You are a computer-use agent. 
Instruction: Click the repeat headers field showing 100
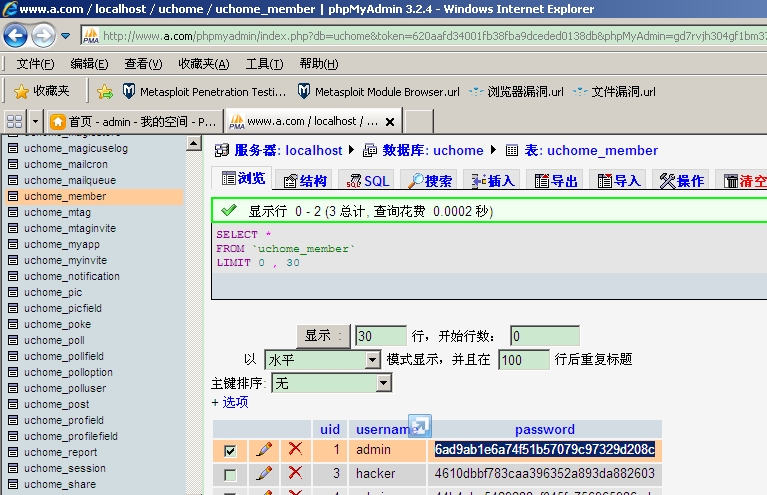coord(524,360)
